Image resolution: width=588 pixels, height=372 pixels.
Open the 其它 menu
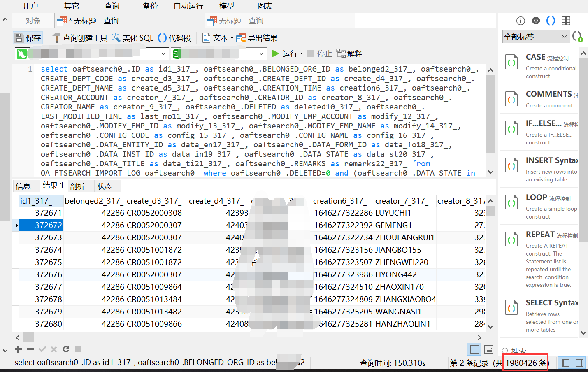pos(72,6)
